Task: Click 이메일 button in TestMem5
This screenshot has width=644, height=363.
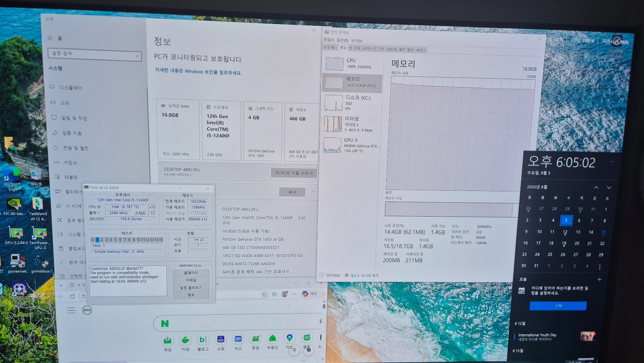Action: click(x=191, y=280)
